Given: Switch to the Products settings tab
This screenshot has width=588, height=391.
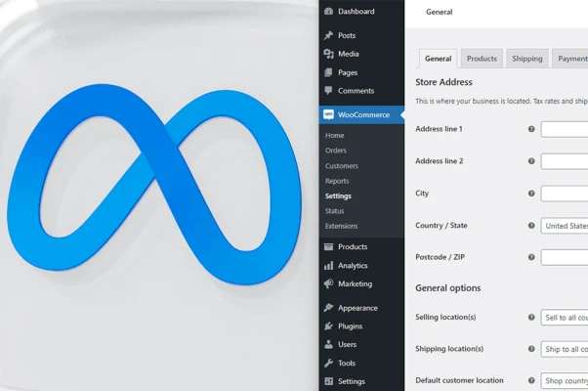Looking at the screenshot, I should 482,59.
